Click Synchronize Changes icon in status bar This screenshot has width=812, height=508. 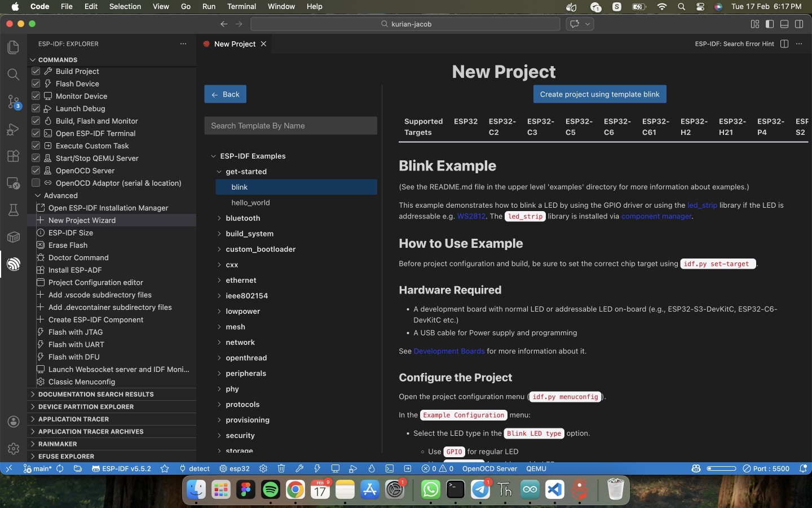[x=60, y=468]
